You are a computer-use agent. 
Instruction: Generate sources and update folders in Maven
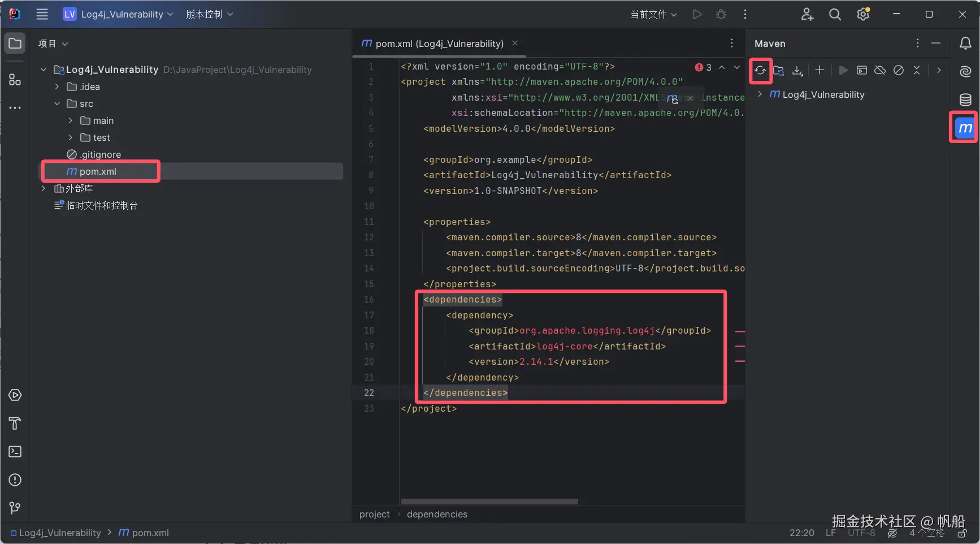click(779, 70)
